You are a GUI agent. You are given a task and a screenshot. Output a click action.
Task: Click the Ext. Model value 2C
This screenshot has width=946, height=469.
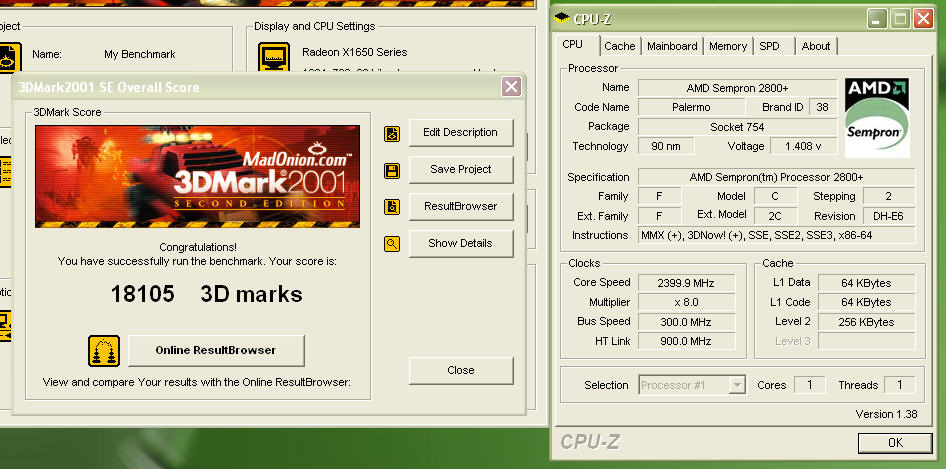[775, 216]
